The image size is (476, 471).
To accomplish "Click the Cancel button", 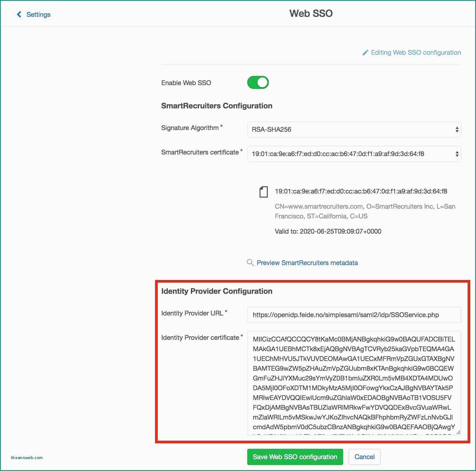I will tap(364, 457).
